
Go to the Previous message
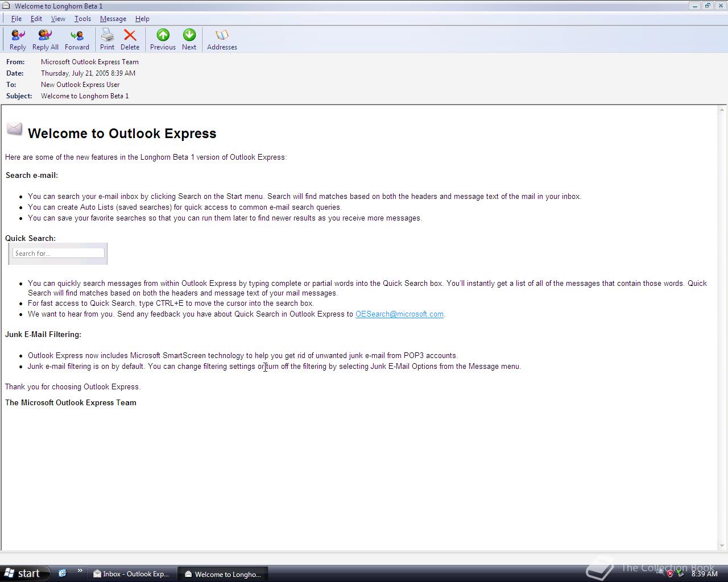[163, 40]
